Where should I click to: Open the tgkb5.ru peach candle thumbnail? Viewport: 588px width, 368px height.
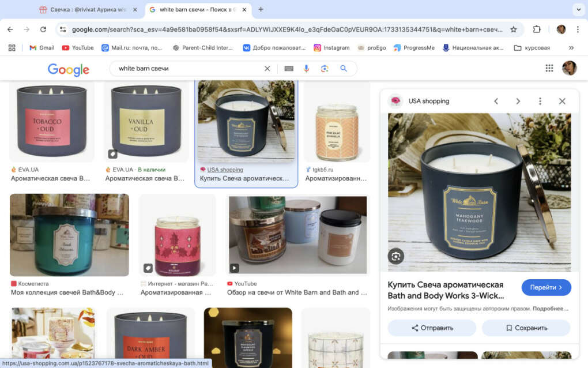(337, 121)
